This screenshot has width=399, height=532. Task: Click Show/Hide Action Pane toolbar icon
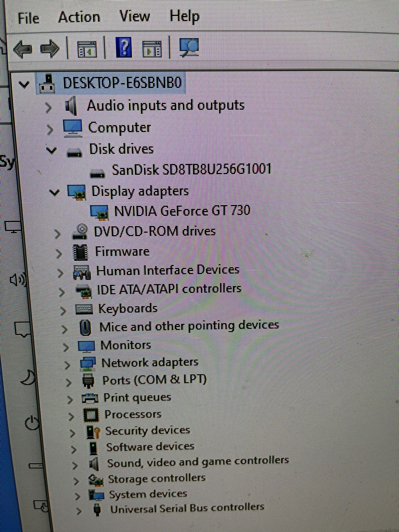[x=152, y=48]
